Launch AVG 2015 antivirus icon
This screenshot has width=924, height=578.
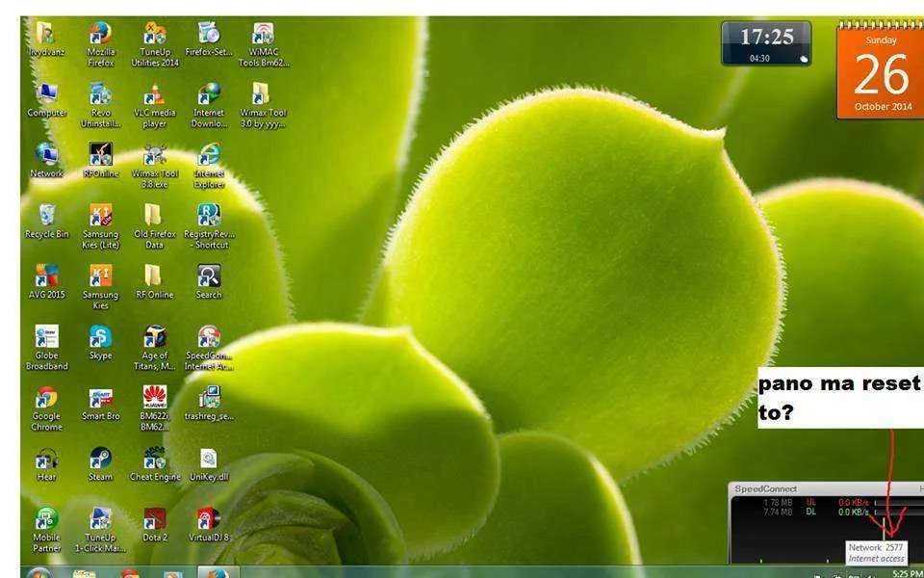tap(46, 282)
